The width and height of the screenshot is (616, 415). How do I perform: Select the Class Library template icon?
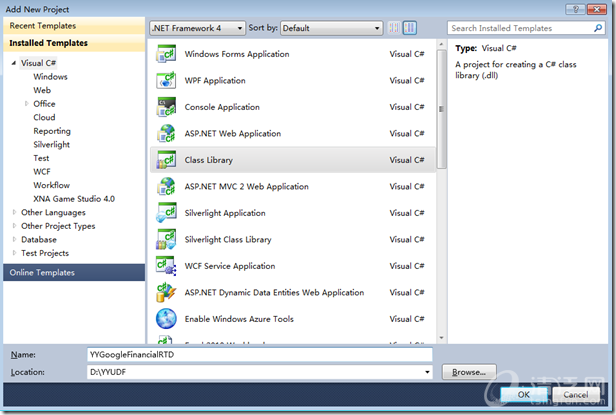[166, 160]
